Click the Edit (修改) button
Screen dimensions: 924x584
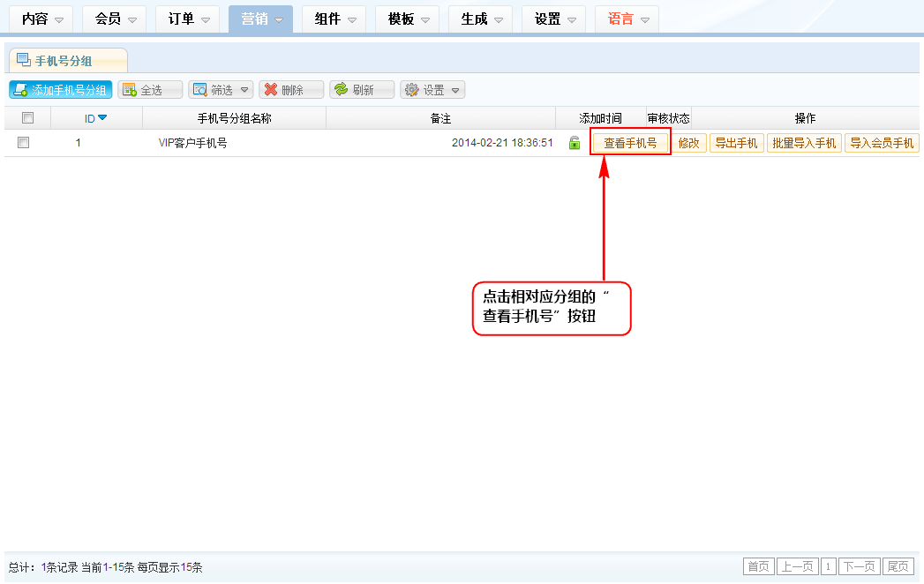[x=688, y=143]
